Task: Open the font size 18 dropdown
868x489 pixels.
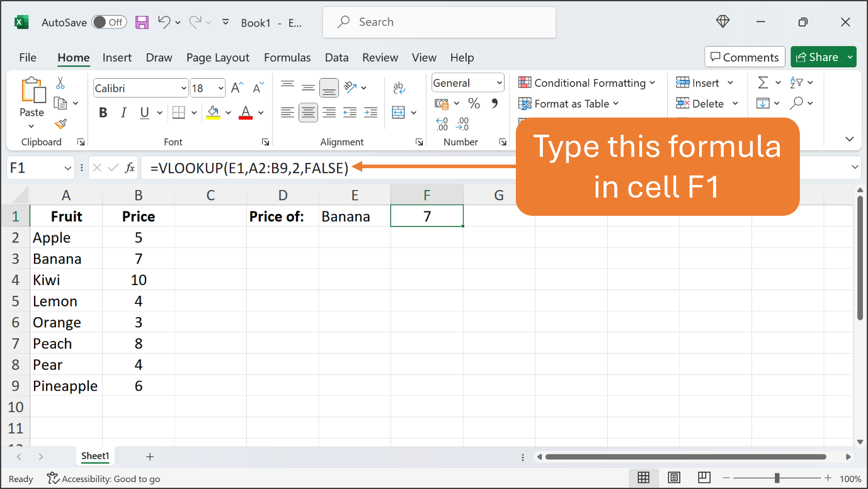Action: (220, 88)
